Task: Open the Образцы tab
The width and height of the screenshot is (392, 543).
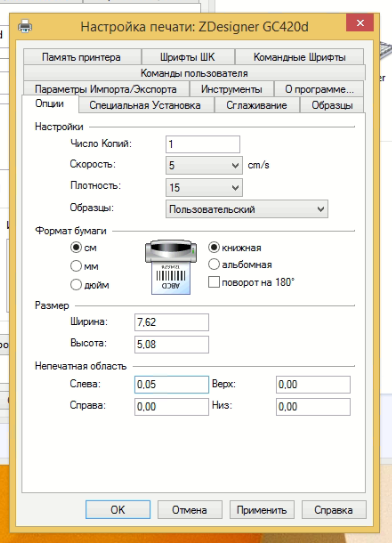Action: tap(332, 105)
